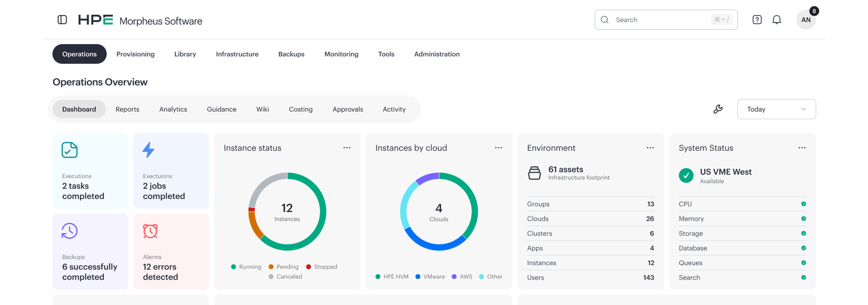Click the Database status indicator dot

click(x=803, y=248)
